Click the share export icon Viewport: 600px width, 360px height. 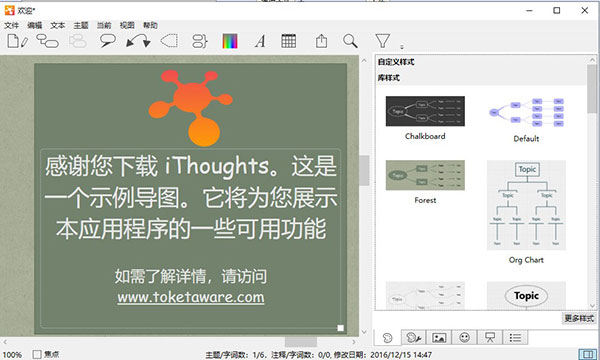coord(321,41)
